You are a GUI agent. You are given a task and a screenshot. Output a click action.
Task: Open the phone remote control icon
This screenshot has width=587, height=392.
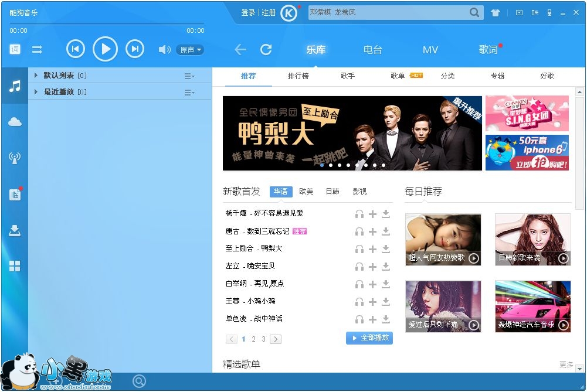(549, 13)
